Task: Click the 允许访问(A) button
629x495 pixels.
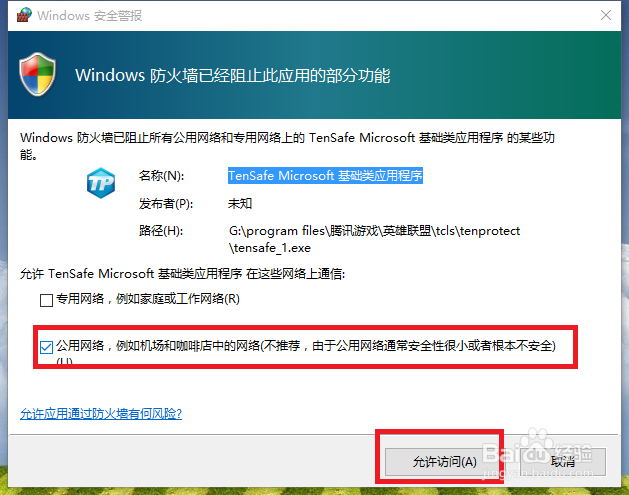Action: point(444,462)
